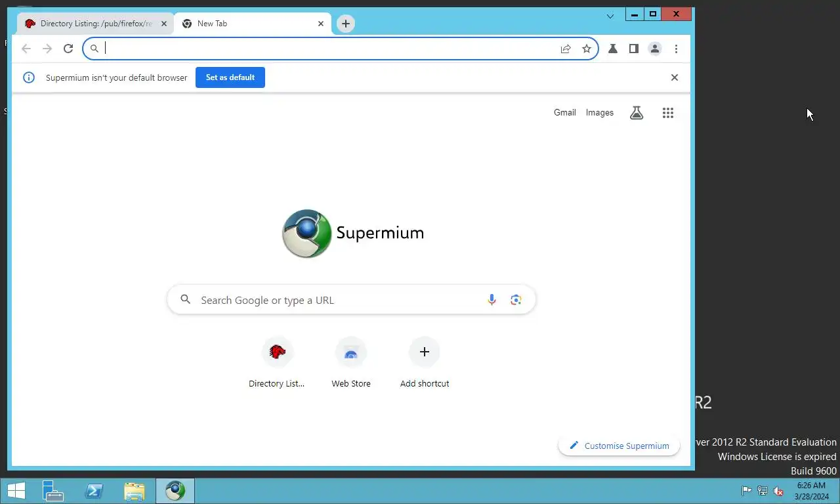
Task: Click the Supermium logo
Action: point(353,234)
